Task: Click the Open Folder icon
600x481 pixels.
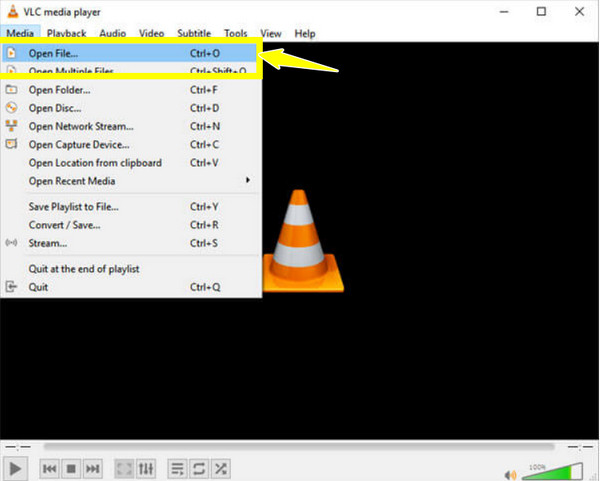Action: 11,90
